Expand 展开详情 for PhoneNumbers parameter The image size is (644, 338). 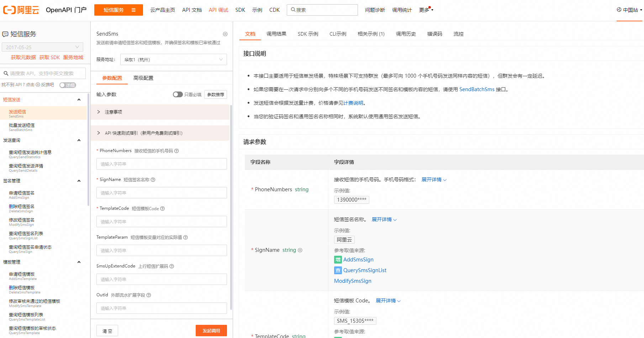coord(434,180)
